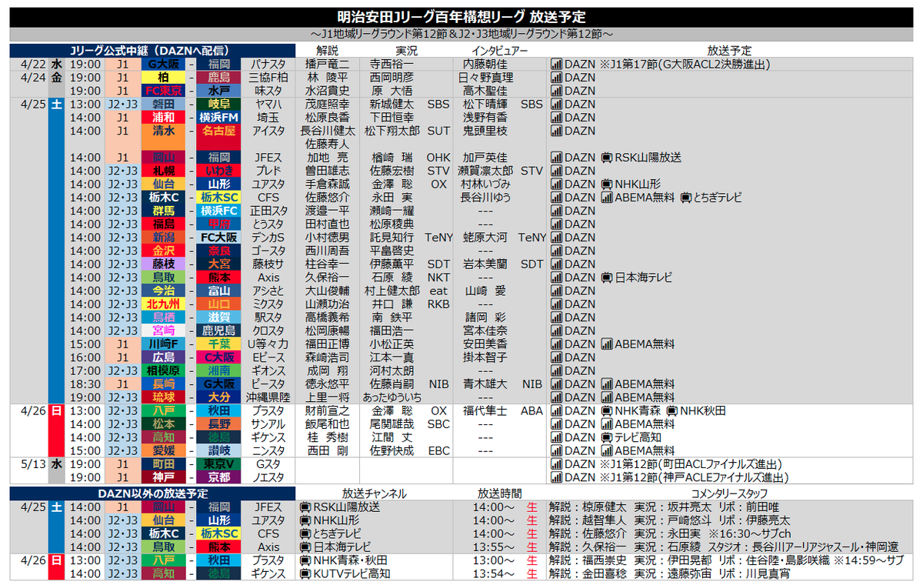The image size is (923, 588).
Task: Click interviewer name 安田美香
Action: click(485, 344)
